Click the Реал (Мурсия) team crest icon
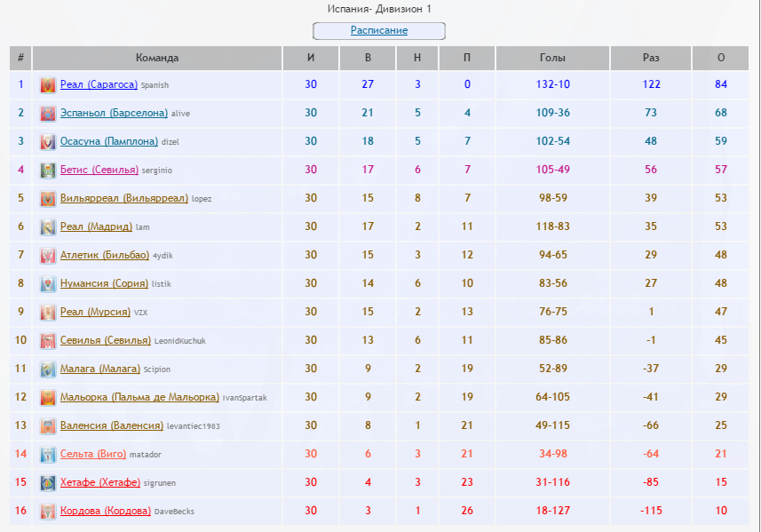This screenshot has width=761, height=532. click(48, 313)
